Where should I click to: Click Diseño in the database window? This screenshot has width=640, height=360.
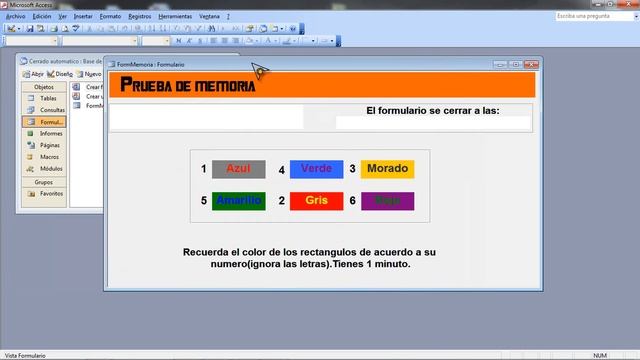60,74
